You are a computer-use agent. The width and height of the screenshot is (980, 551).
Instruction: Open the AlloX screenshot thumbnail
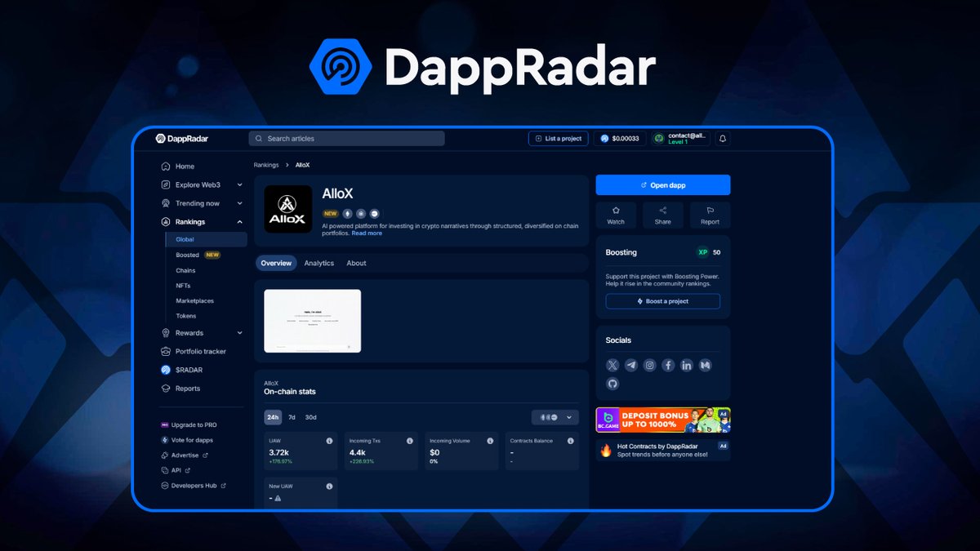(313, 321)
